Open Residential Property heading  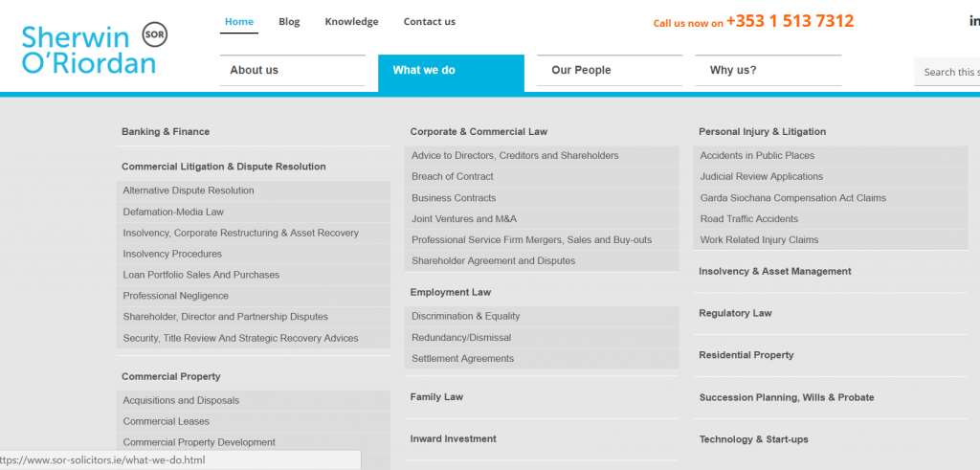click(x=746, y=356)
